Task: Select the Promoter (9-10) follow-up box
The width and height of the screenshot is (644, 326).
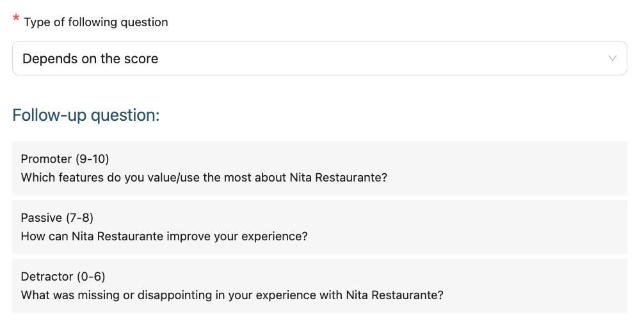Action: (x=319, y=168)
